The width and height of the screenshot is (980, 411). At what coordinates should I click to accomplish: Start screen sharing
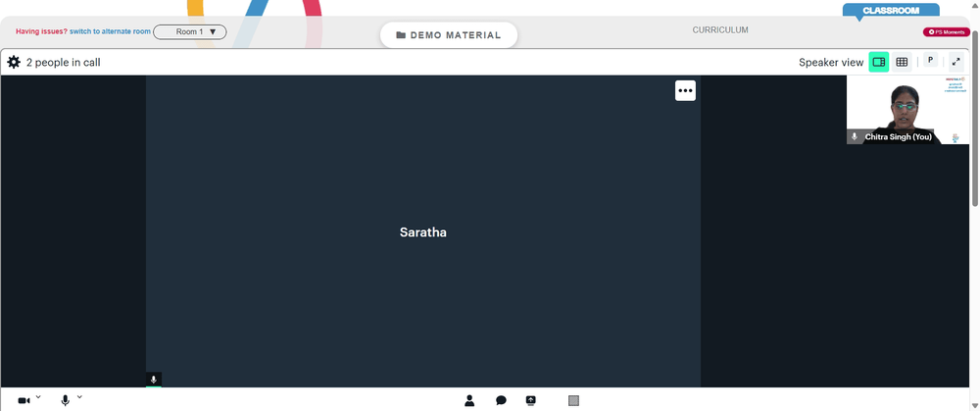tap(530, 400)
